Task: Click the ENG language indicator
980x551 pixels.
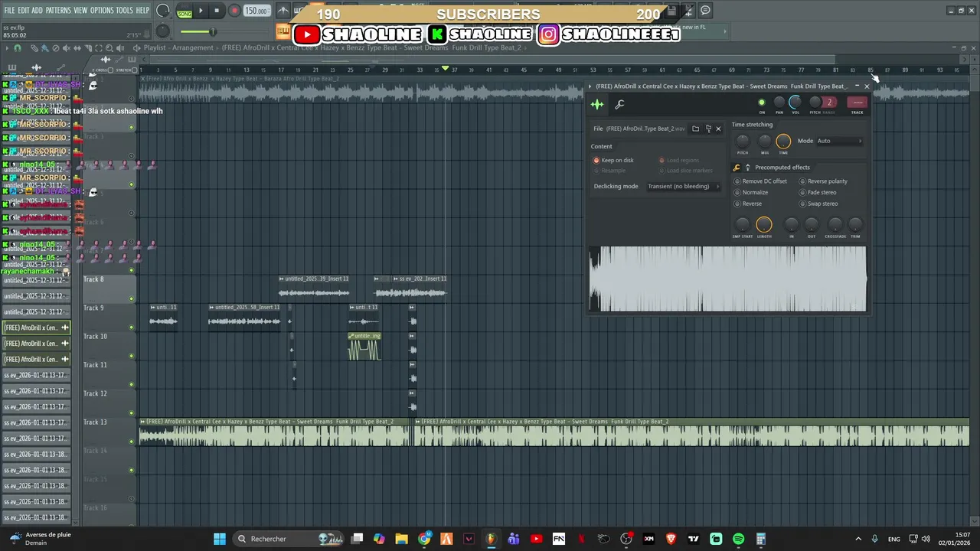Action: pyautogui.click(x=894, y=540)
